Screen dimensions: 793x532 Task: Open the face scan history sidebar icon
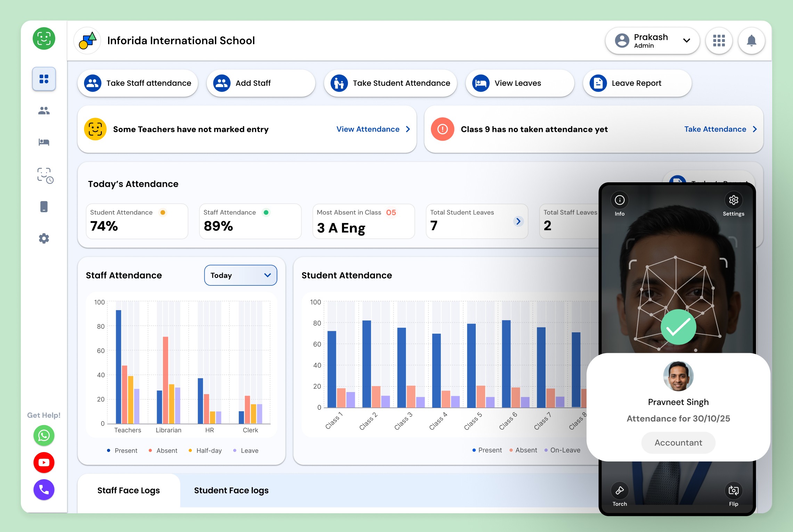(45, 175)
